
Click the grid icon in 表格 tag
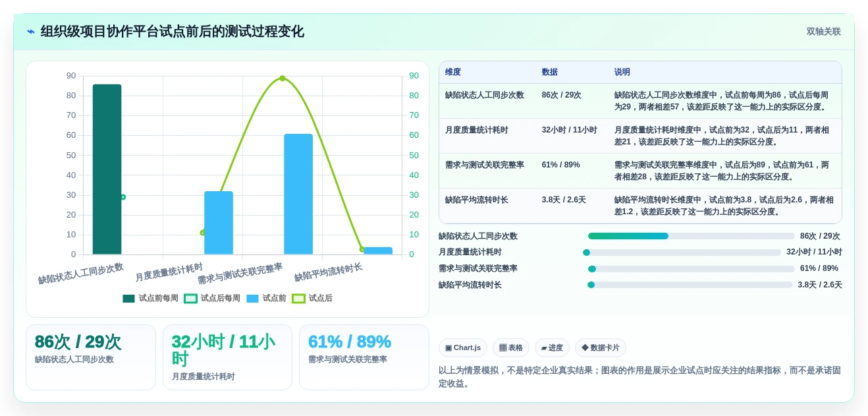click(502, 348)
